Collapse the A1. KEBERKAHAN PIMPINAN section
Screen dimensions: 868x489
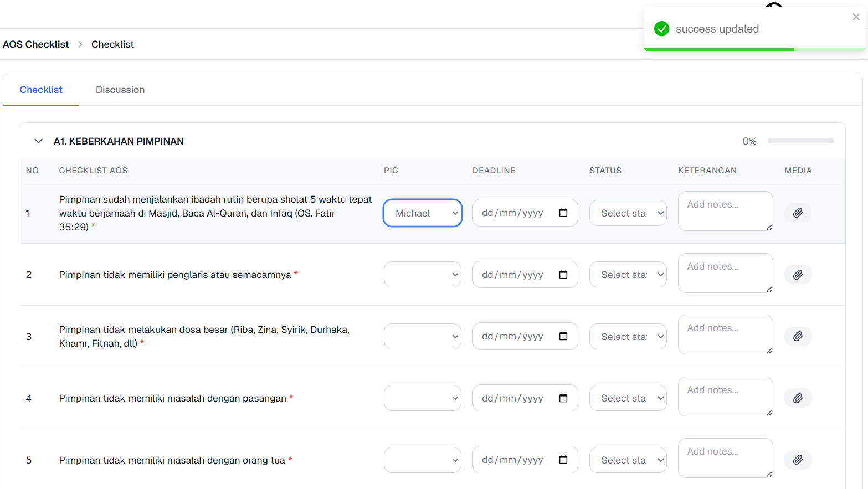(x=38, y=141)
